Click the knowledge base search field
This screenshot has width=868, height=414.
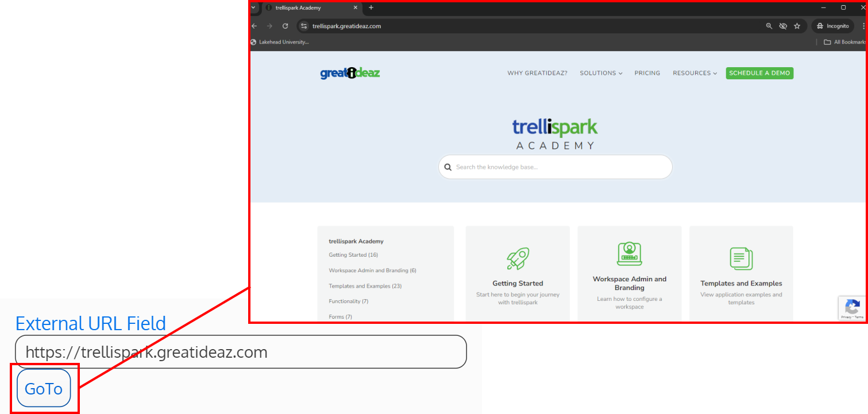tap(555, 167)
